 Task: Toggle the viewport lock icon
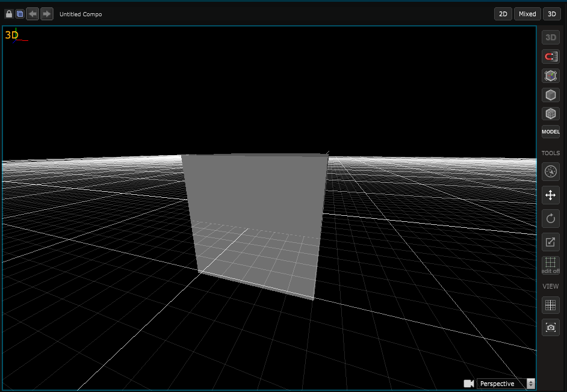(x=9, y=14)
